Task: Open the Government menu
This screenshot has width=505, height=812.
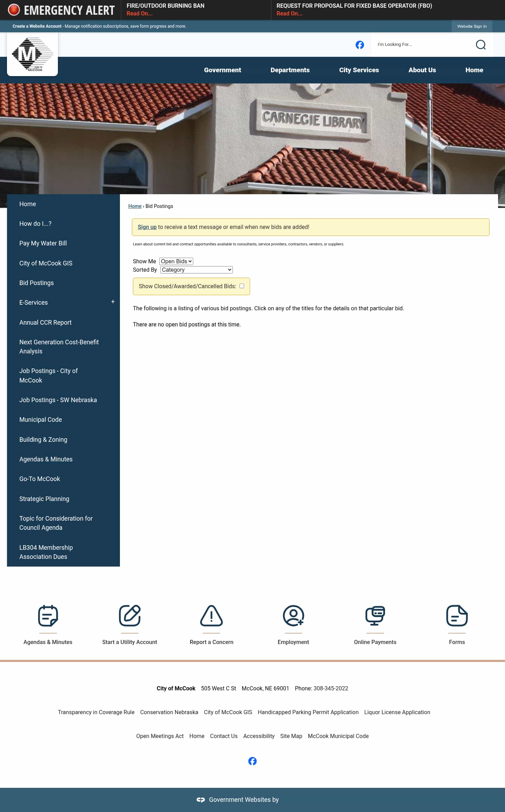Action: 222,70
